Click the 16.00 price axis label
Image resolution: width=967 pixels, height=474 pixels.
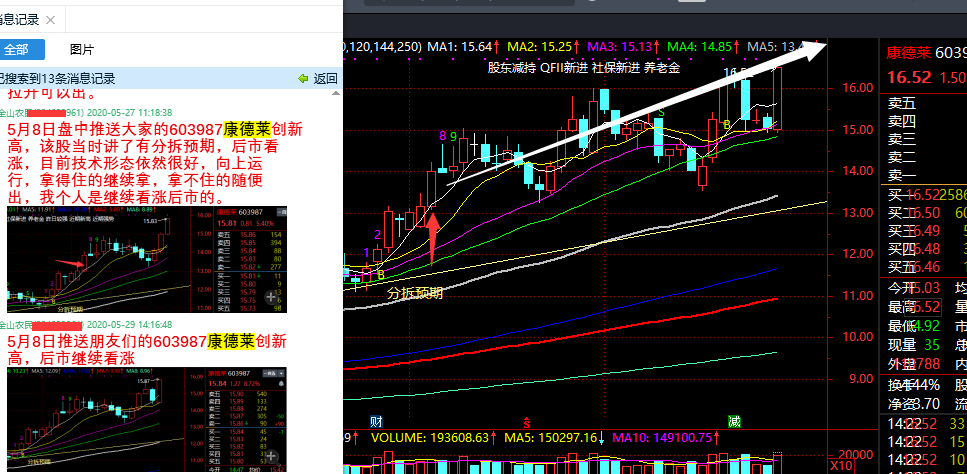point(858,88)
